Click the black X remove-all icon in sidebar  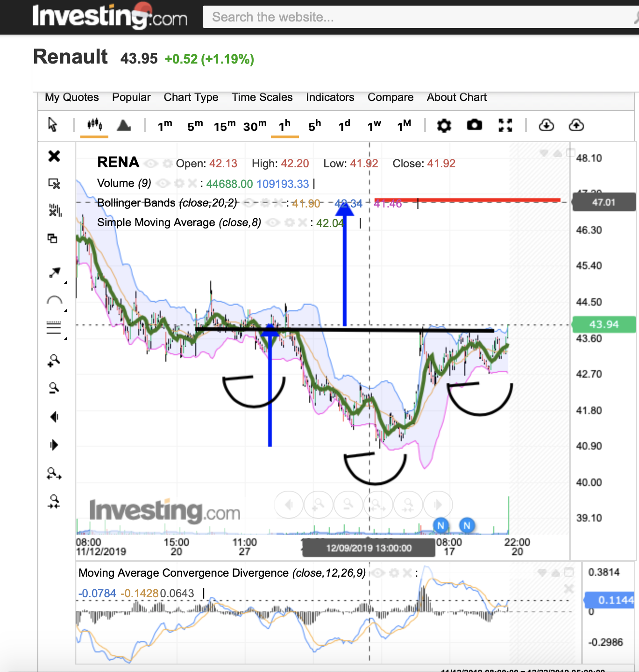[x=54, y=156]
